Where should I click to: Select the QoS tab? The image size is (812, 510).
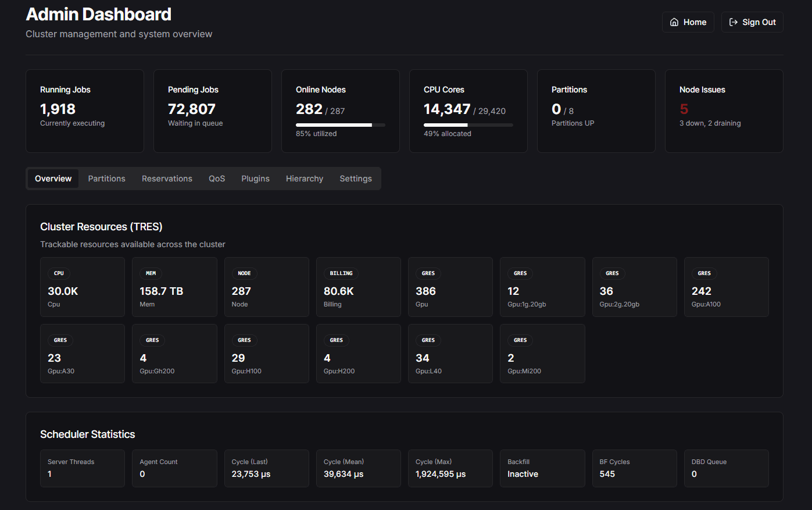(216, 179)
